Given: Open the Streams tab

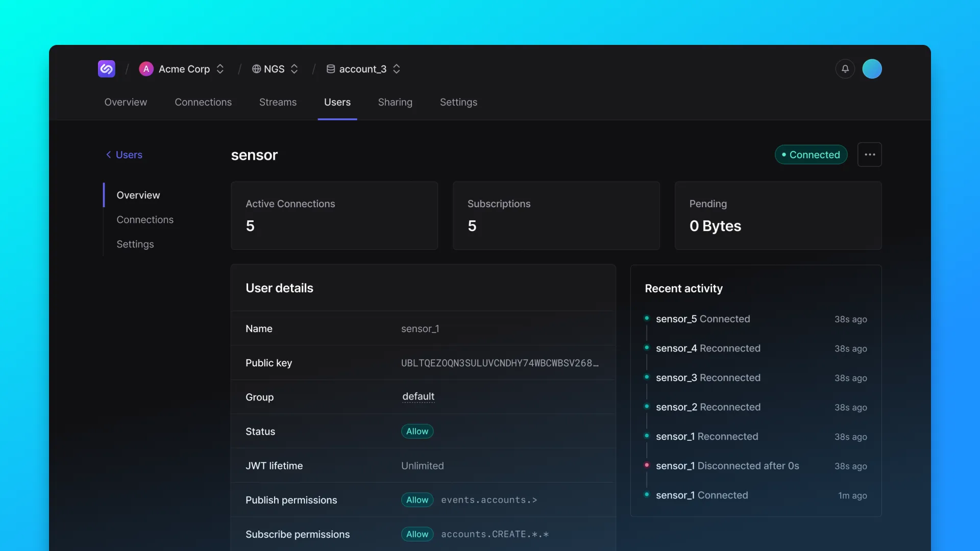Looking at the screenshot, I should point(278,102).
